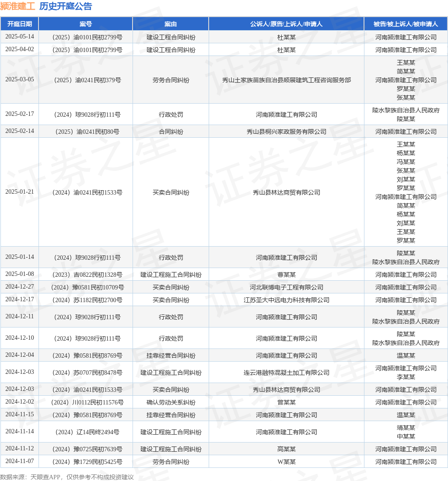
Task: Select the date cell 2024-12-02
Action: point(20,401)
